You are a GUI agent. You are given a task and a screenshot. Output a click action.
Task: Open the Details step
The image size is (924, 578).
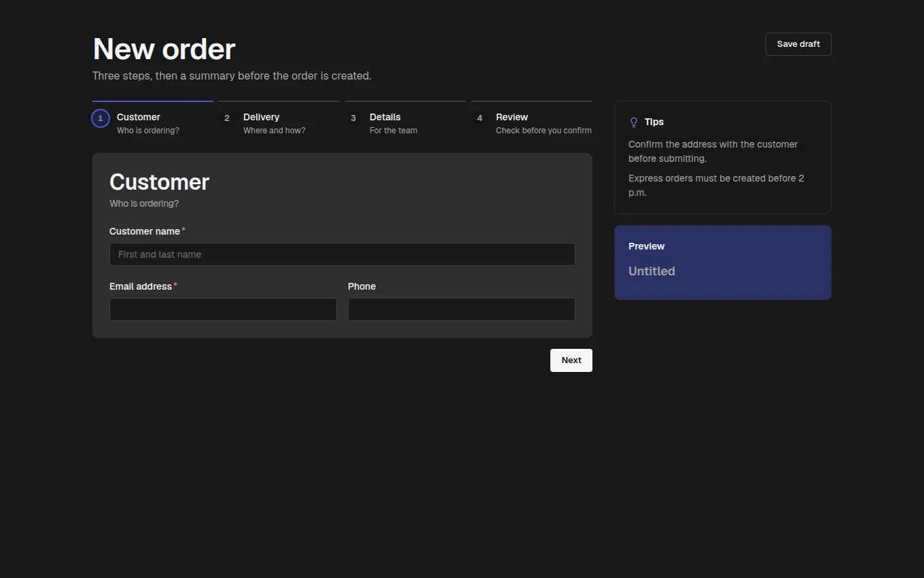click(x=406, y=120)
